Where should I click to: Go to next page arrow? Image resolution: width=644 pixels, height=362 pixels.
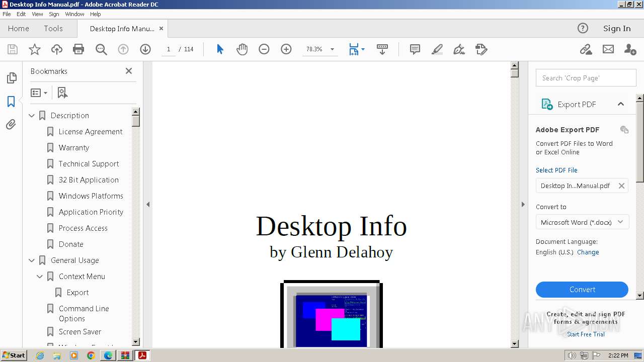click(145, 49)
